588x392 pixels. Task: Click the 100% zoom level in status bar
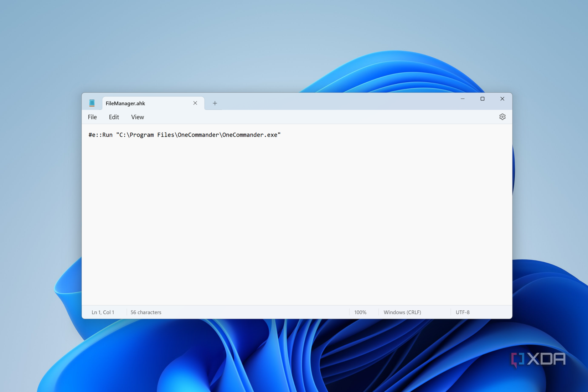pyautogui.click(x=360, y=312)
